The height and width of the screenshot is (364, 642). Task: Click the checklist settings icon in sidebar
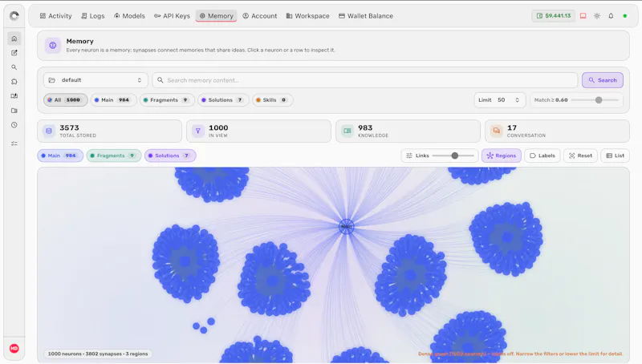pyautogui.click(x=14, y=144)
